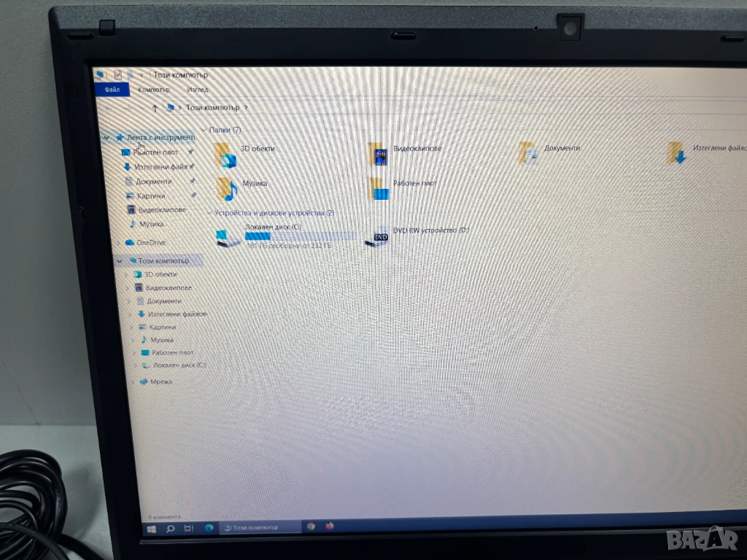Open Microsoft Edge from the taskbar
Viewport: 747px width, 560px height.
pos(209,528)
